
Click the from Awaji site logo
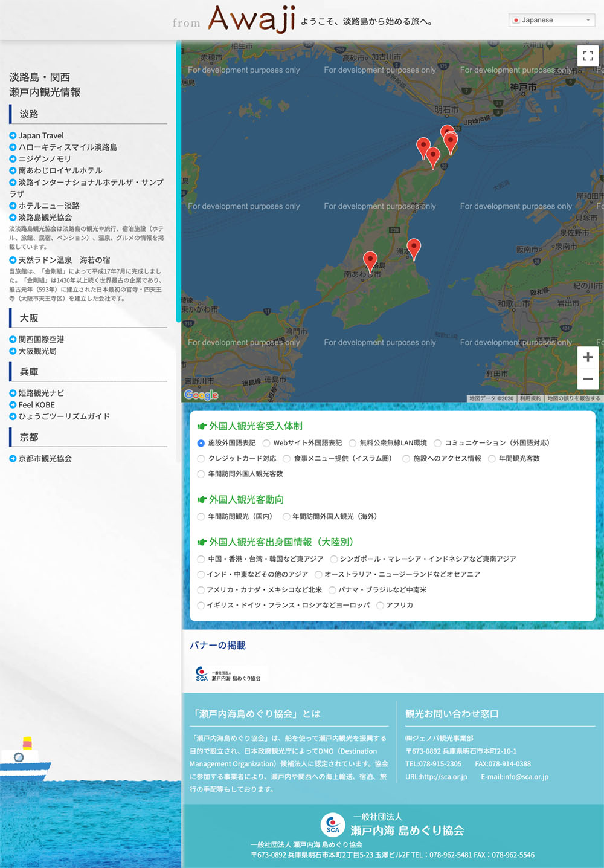click(x=234, y=19)
